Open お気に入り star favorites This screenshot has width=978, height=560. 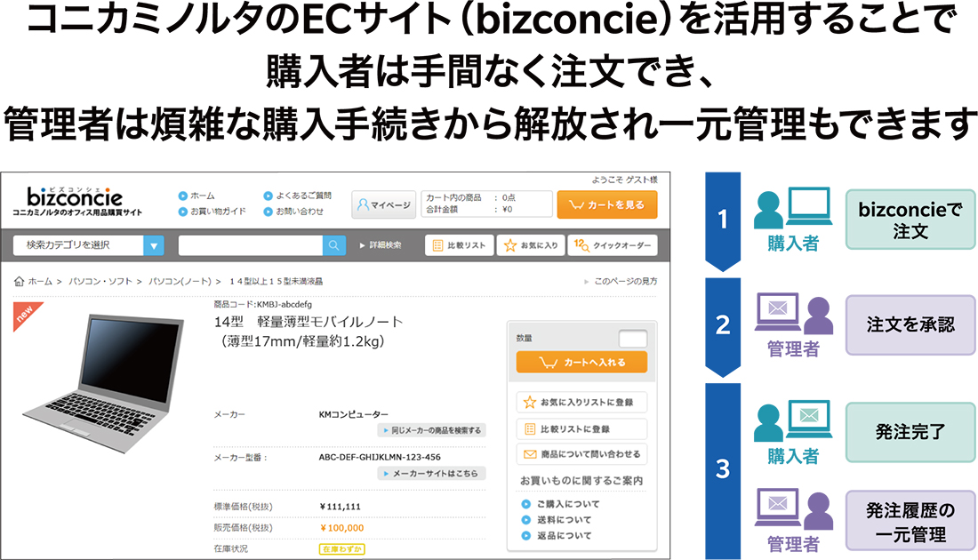coord(530,245)
